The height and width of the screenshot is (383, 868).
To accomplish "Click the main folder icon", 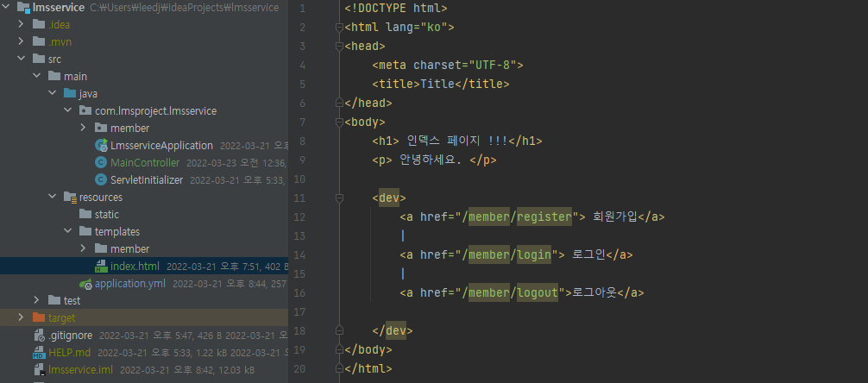I will click(53, 76).
